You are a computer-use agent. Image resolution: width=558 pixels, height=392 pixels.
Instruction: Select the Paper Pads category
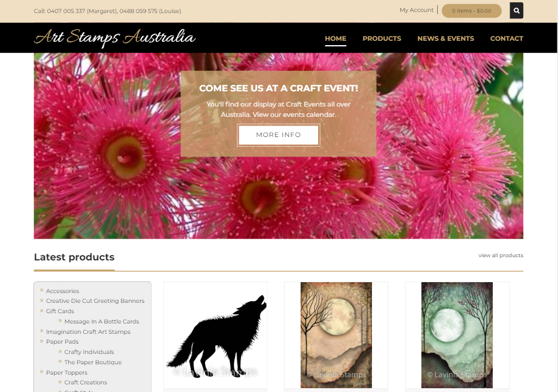pos(62,342)
